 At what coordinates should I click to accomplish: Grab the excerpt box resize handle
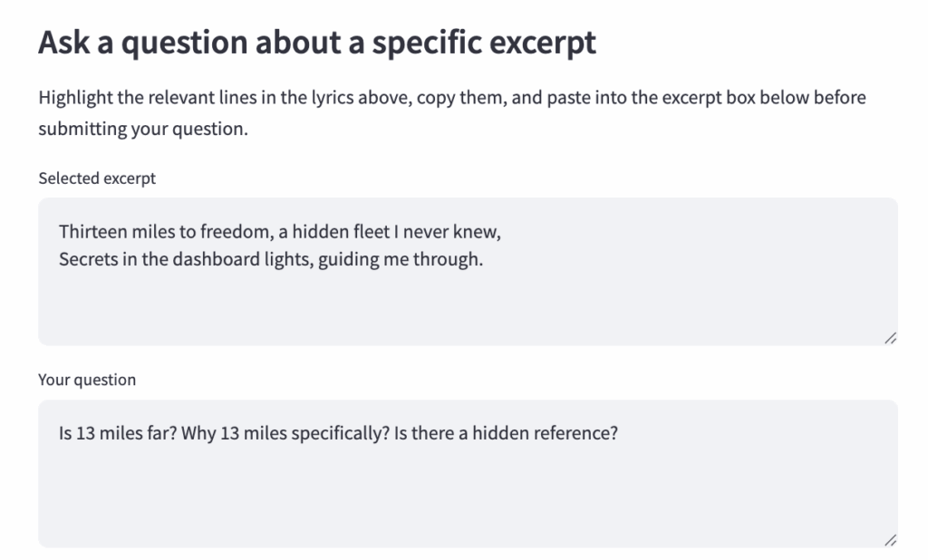tap(890, 338)
